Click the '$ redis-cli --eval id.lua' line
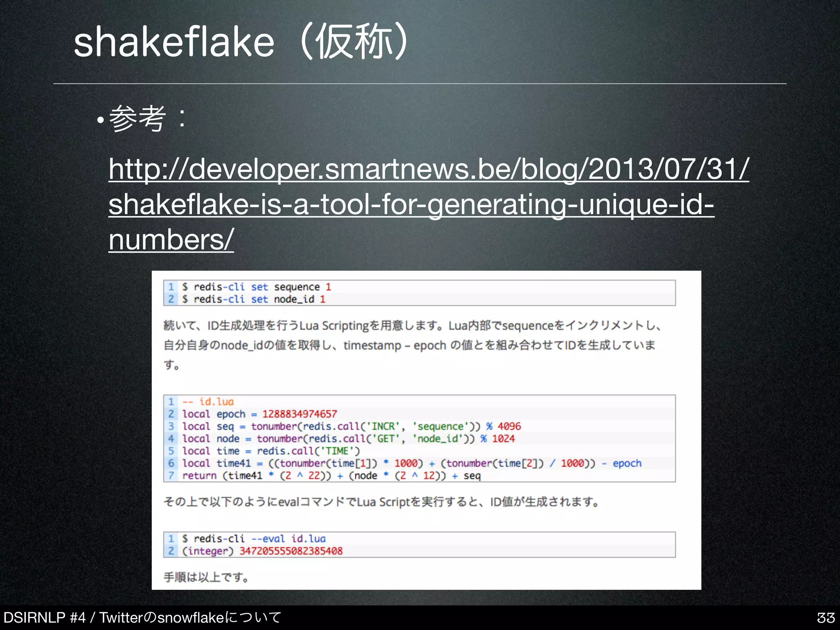 254,539
